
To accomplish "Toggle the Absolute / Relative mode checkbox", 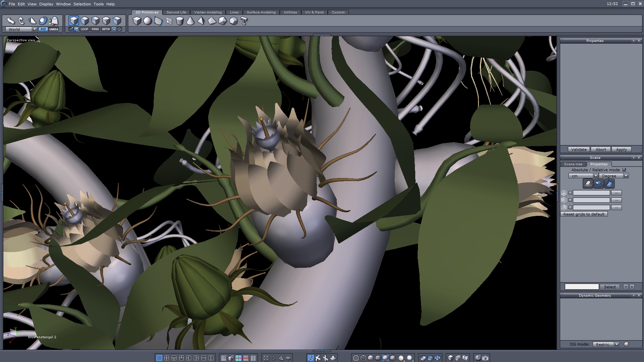I will tap(624, 170).
